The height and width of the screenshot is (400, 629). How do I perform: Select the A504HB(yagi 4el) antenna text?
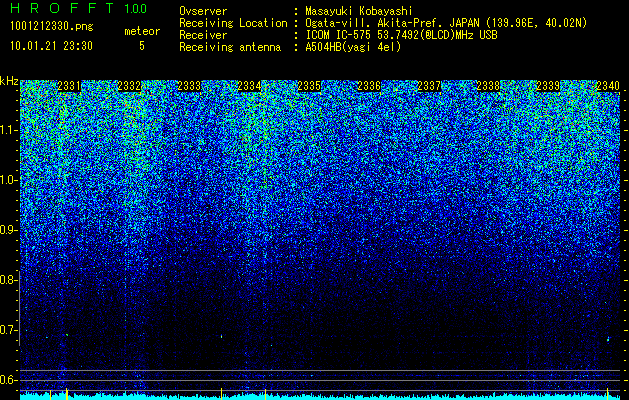click(x=353, y=47)
